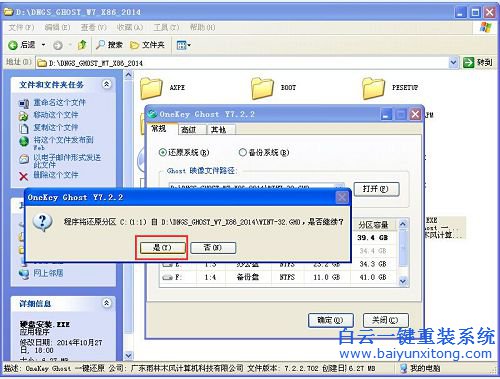Click the 网上邻居 link
The height and width of the screenshot is (379, 500).
tap(48, 273)
